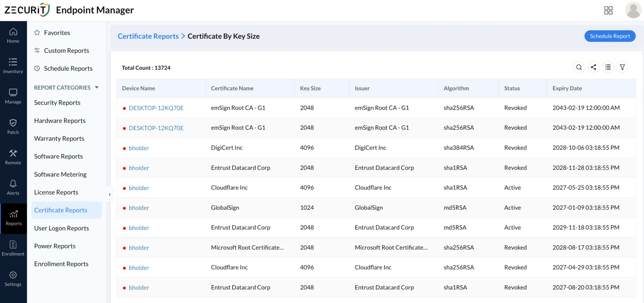This screenshot has height=303, width=644.
Task: Open Schedule Reports in reports panel
Action: [68, 68]
